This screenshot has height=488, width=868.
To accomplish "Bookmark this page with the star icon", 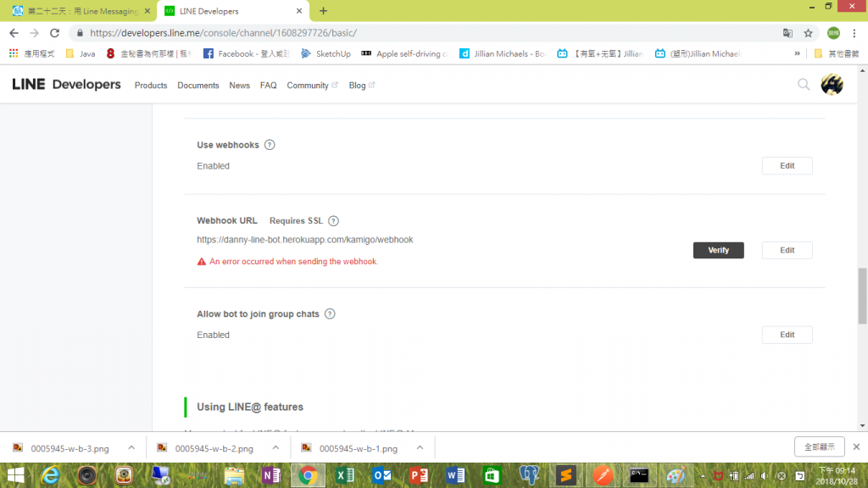I will pos(808,33).
